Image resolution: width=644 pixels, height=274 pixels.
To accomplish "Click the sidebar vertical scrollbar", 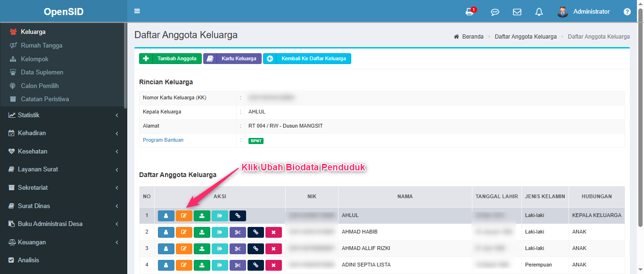I will [x=125, y=66].
